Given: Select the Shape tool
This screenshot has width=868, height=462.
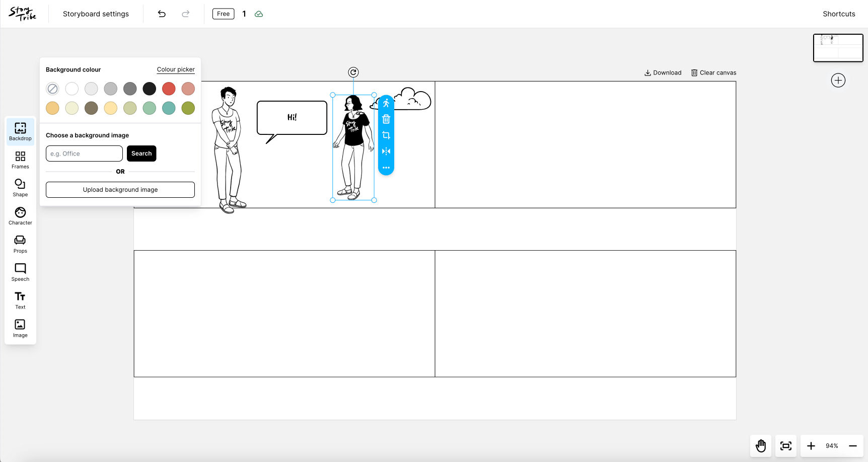Looking at the screenshot, I should coord(20,187).
